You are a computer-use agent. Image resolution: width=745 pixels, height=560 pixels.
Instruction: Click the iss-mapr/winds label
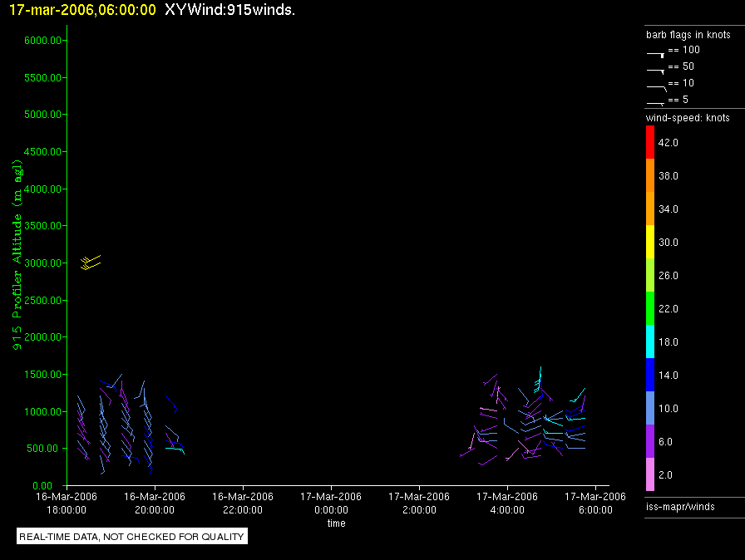680,507
